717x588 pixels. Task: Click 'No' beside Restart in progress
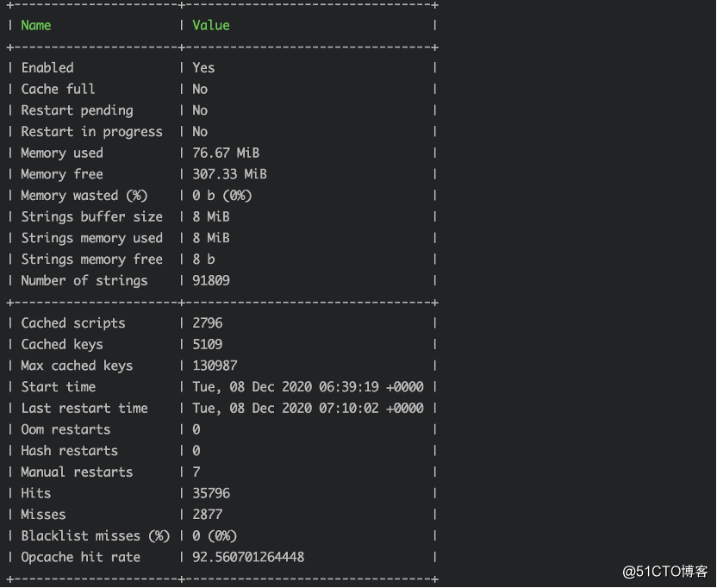tap(200, 132)
